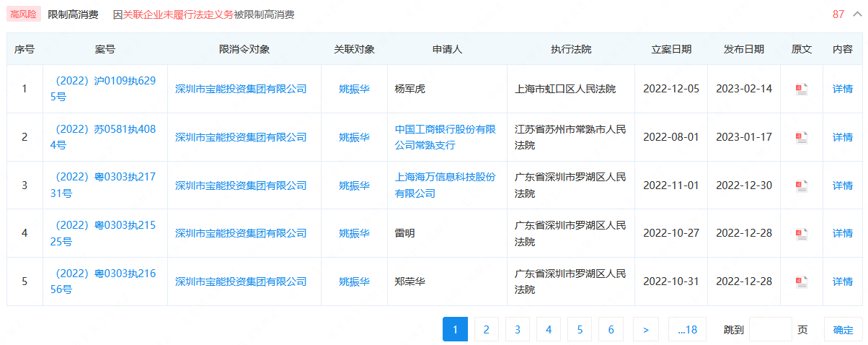Click the 关联企业未履行法定义务 red text
This screenshot has height=345, width=868.
click(x=178, y=14)
